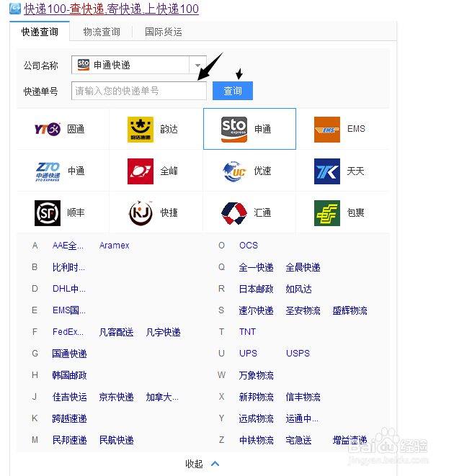
Task: Click the sto icon in company field
Action: pyautogui.click(x=84, y=65)
